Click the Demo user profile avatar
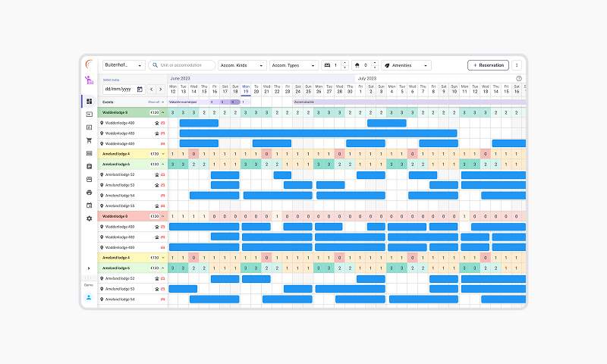 tap(89, 297)
